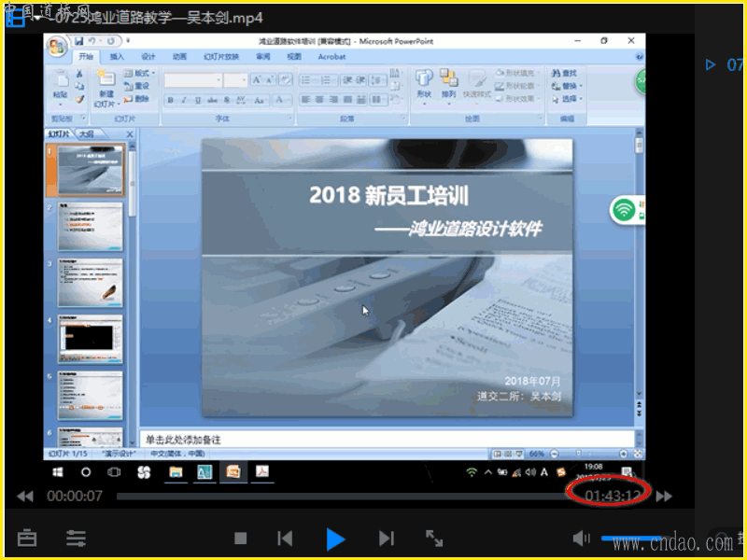The width and height of the screenshot is (747, 560).
Task: Switch to the 插入 ribbon tab
Action: (x=117, y=57)
